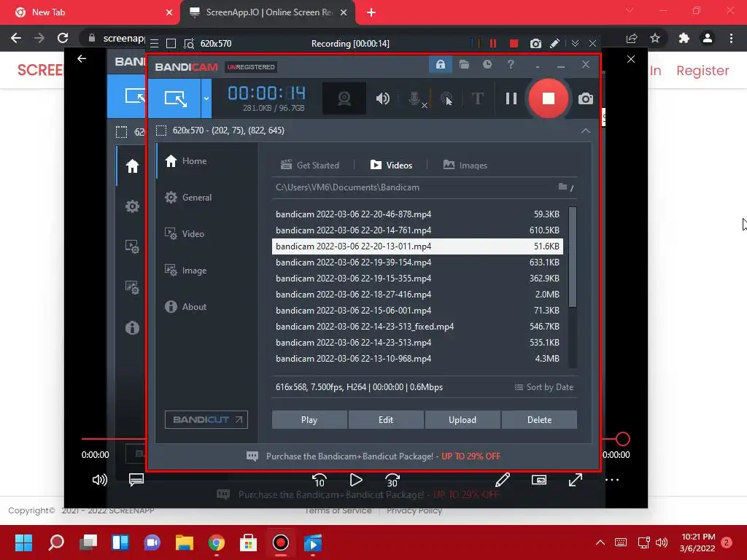Delete the selected video file

pyautogui.click(x=539, y=420)
